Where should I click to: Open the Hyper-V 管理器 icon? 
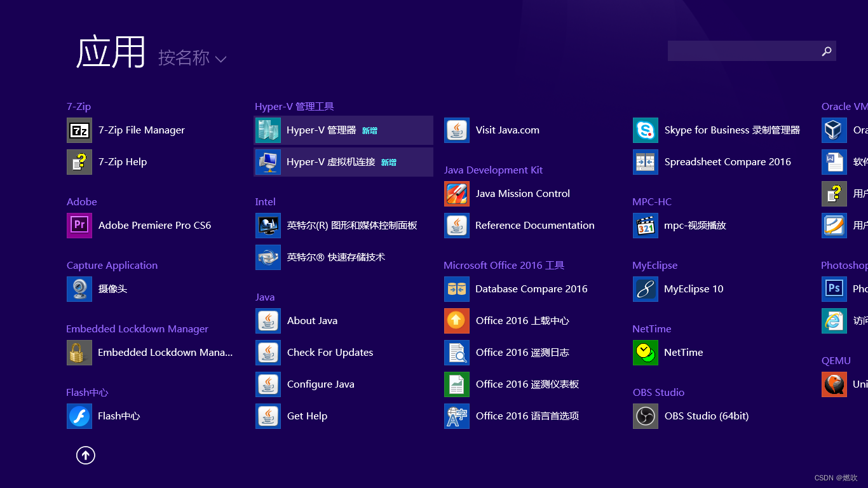tap(268, 130)
